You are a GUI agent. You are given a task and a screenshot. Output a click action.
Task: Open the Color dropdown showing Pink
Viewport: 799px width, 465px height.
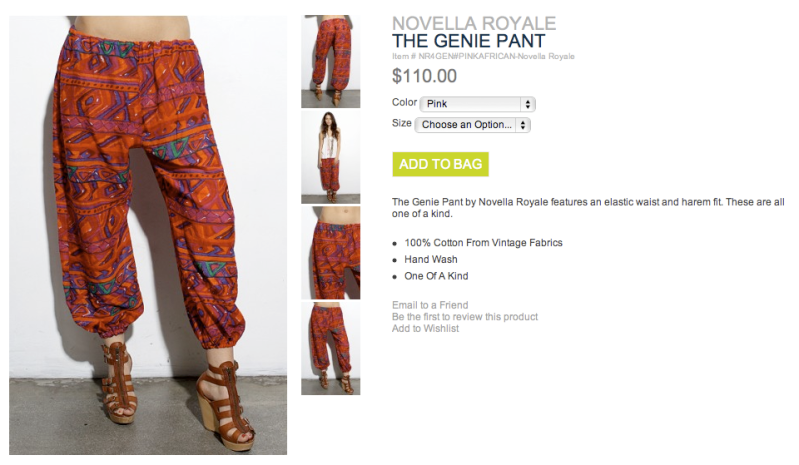(477, 104)
